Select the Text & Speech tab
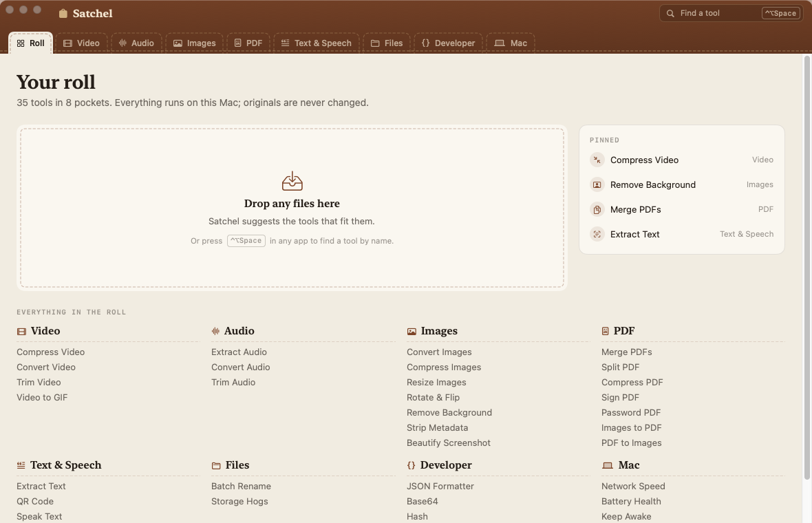The image size is (812, 523). [316, 43]
